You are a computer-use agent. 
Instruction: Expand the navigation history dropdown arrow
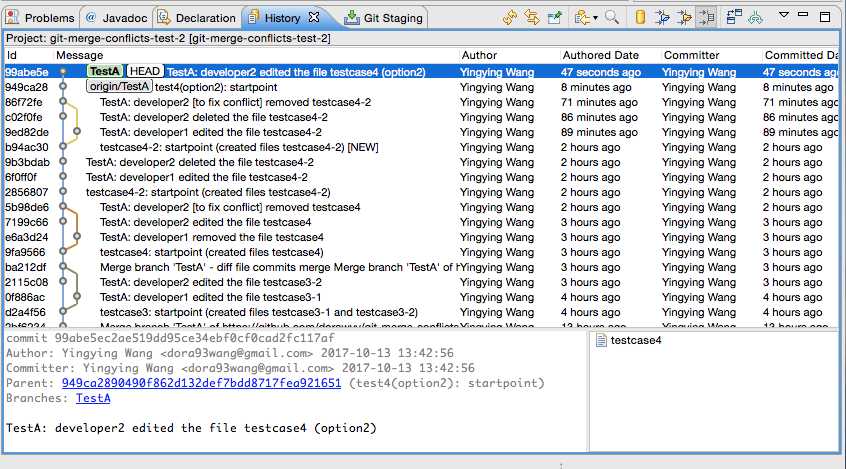click(595, 18)
